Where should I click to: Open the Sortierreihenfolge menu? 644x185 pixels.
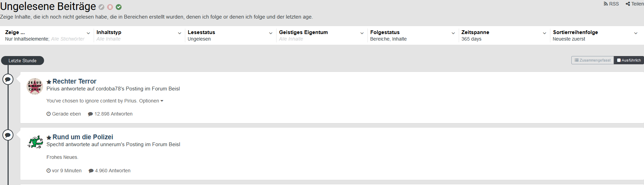pyautogui.click(x=595, y=35)
